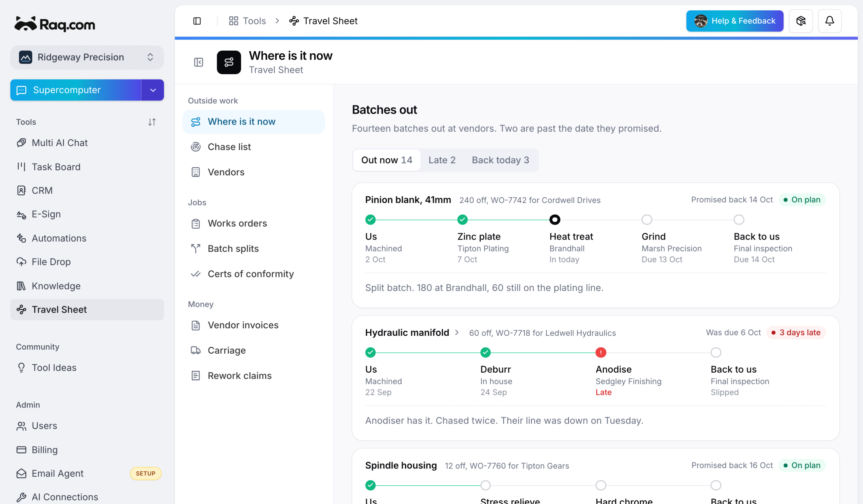Image resolution: width=863 pixels, height=504 pixels.
Task: Open Tool Ideas in Community
Action: 87,368
